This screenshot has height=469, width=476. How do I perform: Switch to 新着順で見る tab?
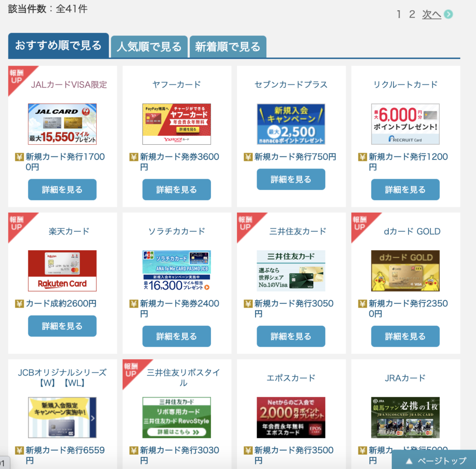coord(228,47)
